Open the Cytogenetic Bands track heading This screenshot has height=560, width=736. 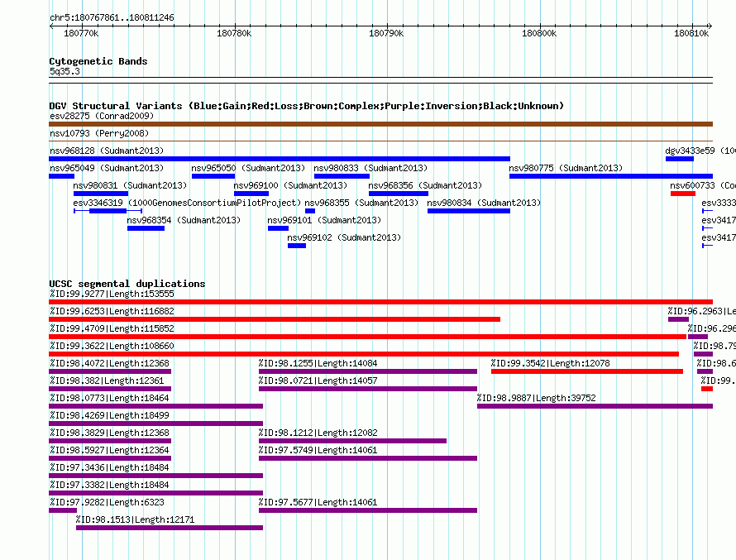pos(98,61)
